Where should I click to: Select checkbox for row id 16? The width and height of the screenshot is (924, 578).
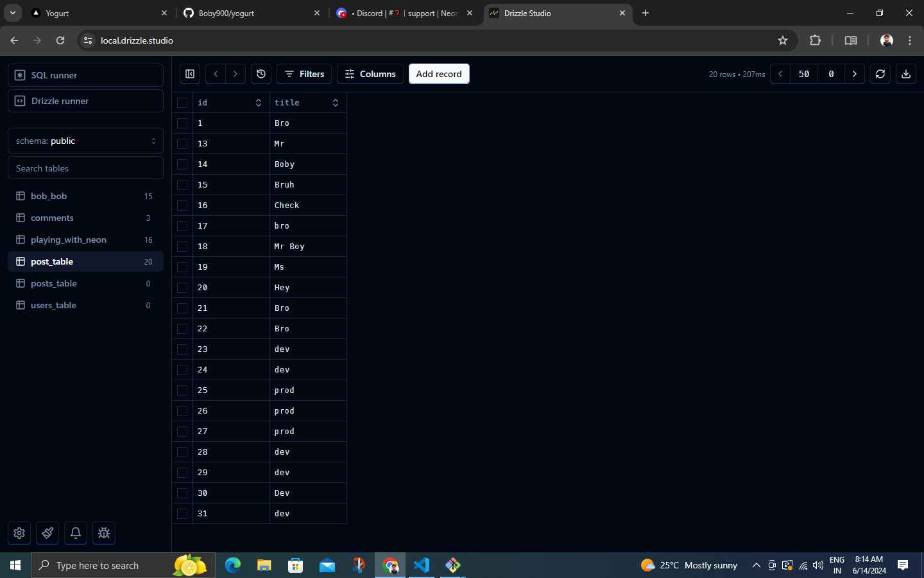coord(182,206)
